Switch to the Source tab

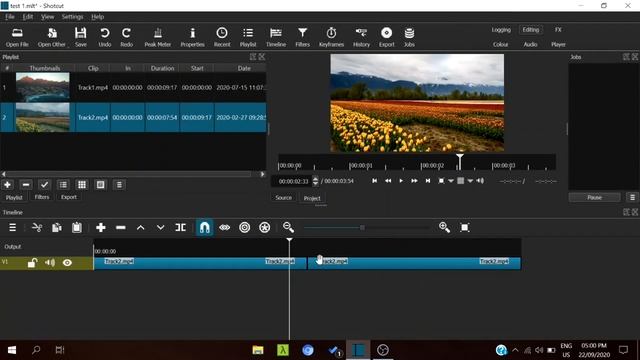tap(283, 198)
